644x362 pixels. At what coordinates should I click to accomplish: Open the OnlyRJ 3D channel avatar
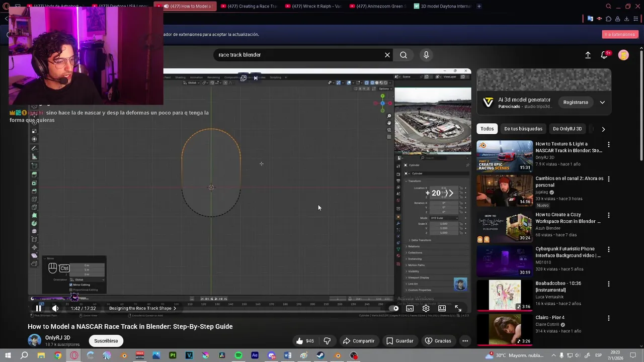tap(34, 340)
